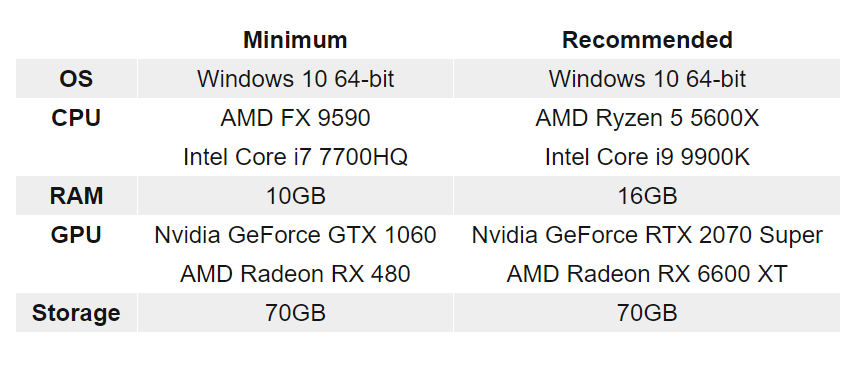853x367 pixels.
Task: Click the minimum Windows 10 64-bit cell
Action: [295, 79]
